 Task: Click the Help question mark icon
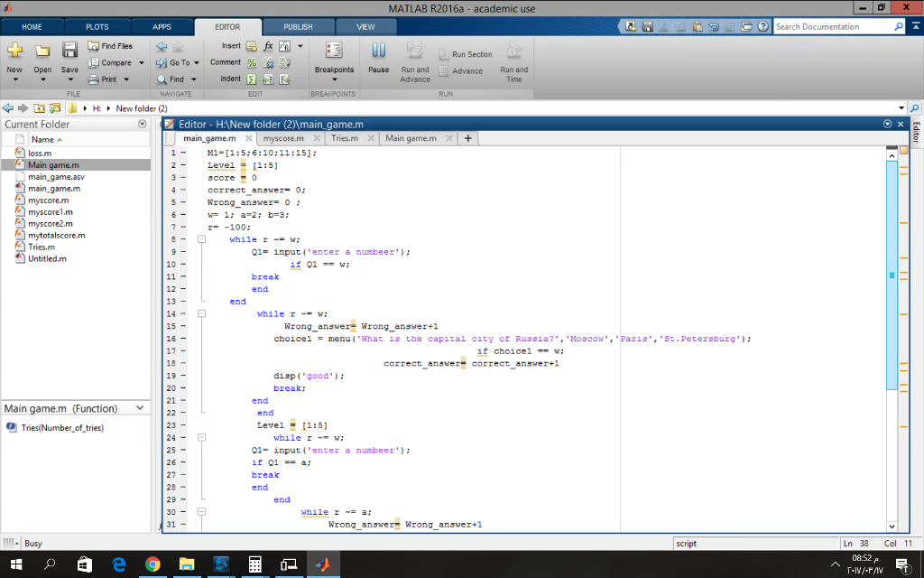tap(763, 26)
